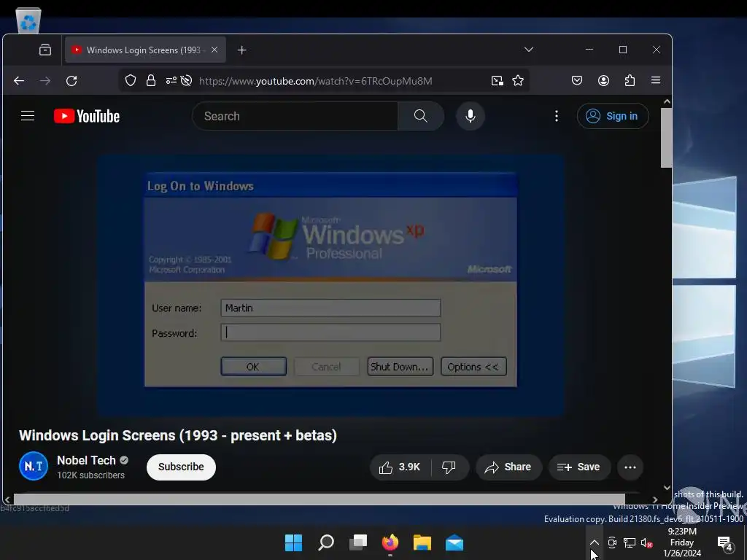Show hidden tray icons chevron
Viewport: 747px width, 560px height.
click(594, 542)
